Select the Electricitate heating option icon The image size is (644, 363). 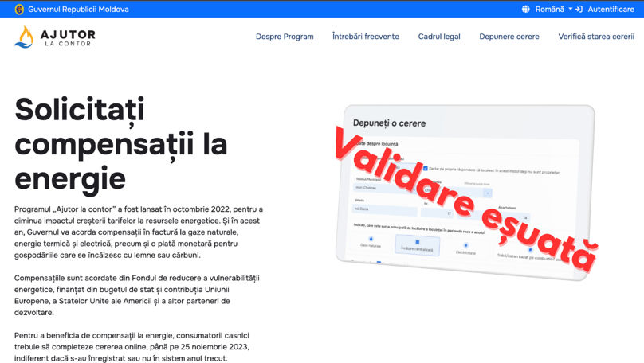pyautogui.click(x=465, y=246)
